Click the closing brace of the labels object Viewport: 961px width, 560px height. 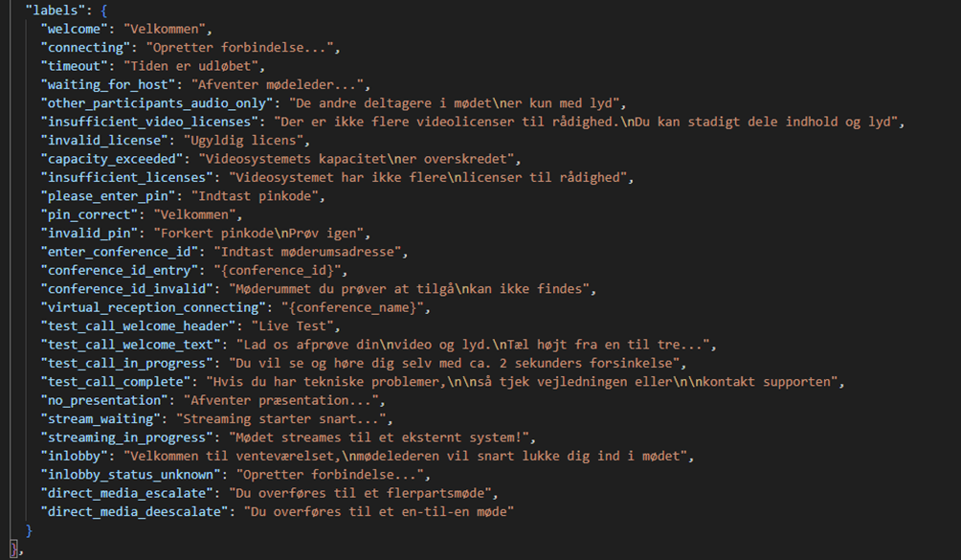[29, 530]
